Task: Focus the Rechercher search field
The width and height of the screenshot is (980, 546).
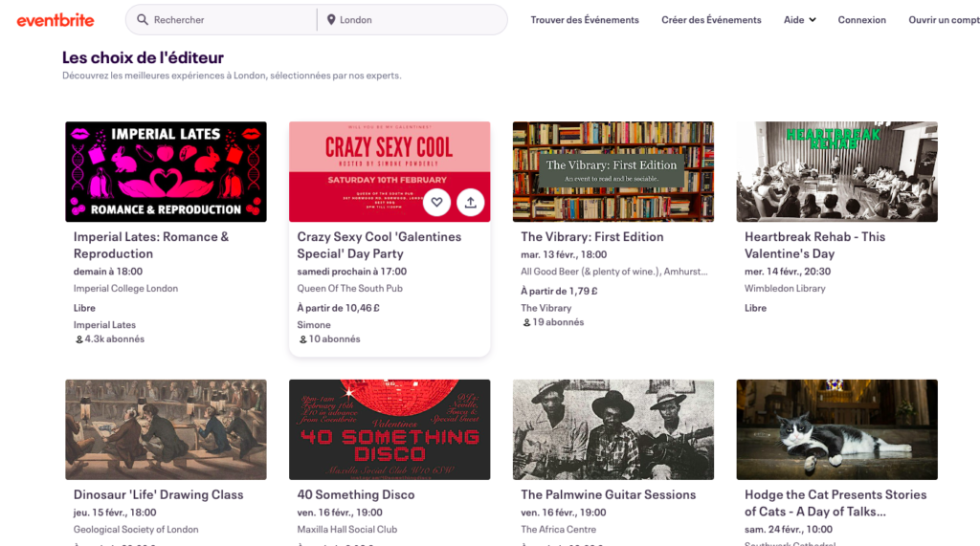Action: tap(230, 20)
